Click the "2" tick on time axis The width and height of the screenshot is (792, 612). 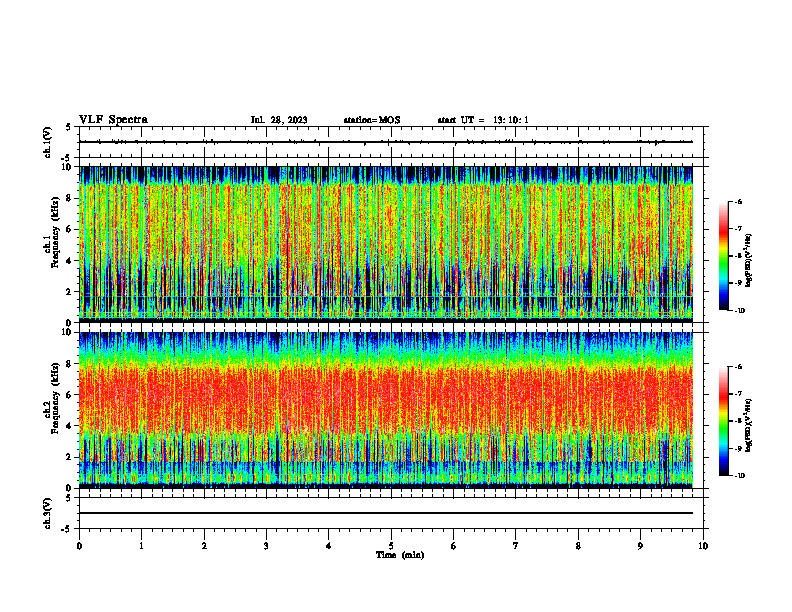coord(204,546)
